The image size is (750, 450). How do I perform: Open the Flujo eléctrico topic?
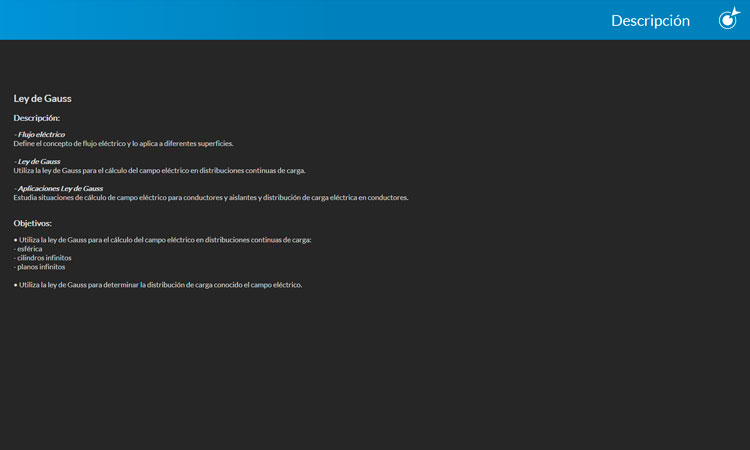(x=40, y=134)
